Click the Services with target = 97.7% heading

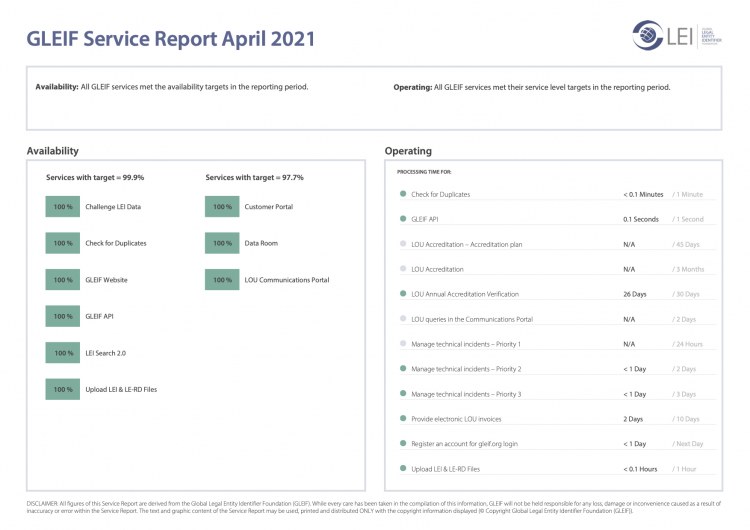[254, 177]
